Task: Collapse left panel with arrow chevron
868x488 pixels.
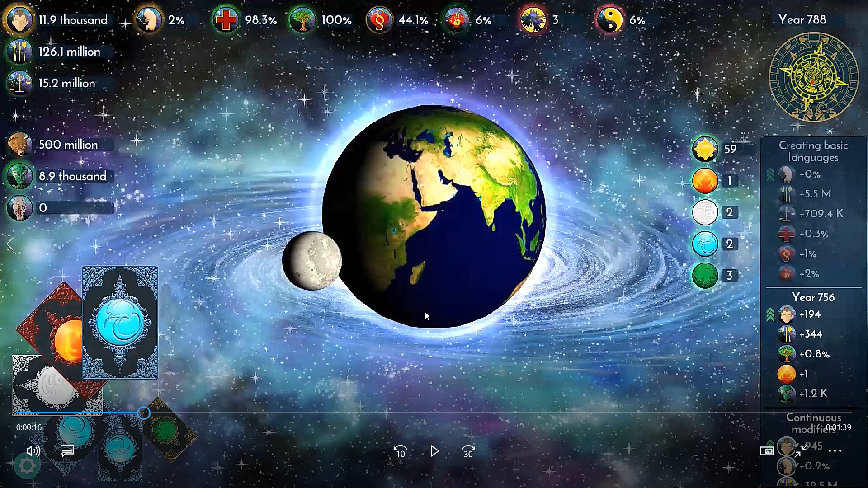Action: pos(10,245)
